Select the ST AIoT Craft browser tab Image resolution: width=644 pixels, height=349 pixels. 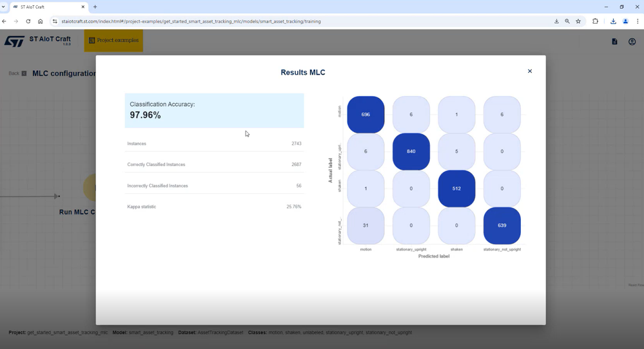click(48, 7)
